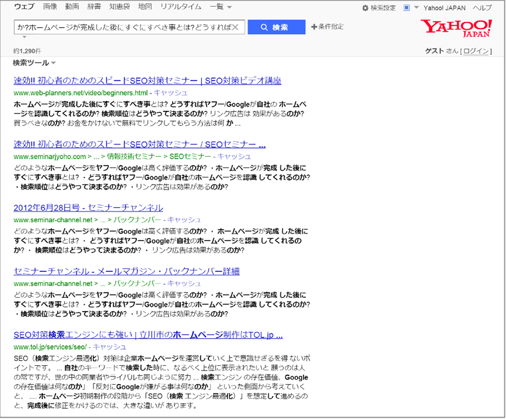Screen dimensions: 506x420
Task: Click the 情報技術セミナー breadcrumb link
Action: (x=134, y=157)
